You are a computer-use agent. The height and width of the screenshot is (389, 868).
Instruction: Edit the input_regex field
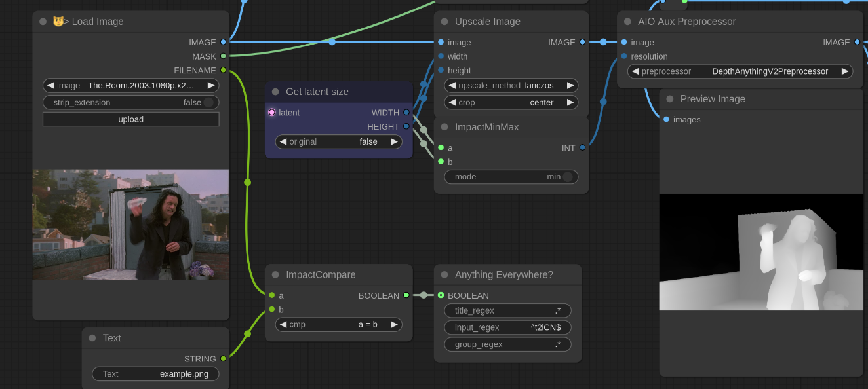pos(508,327)
